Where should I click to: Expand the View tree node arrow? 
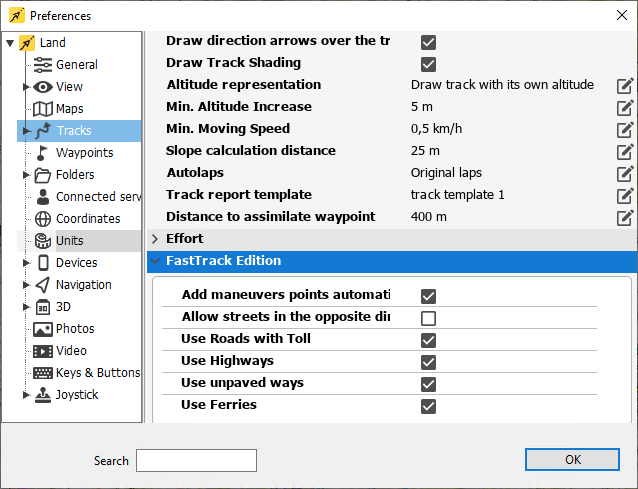26,87
